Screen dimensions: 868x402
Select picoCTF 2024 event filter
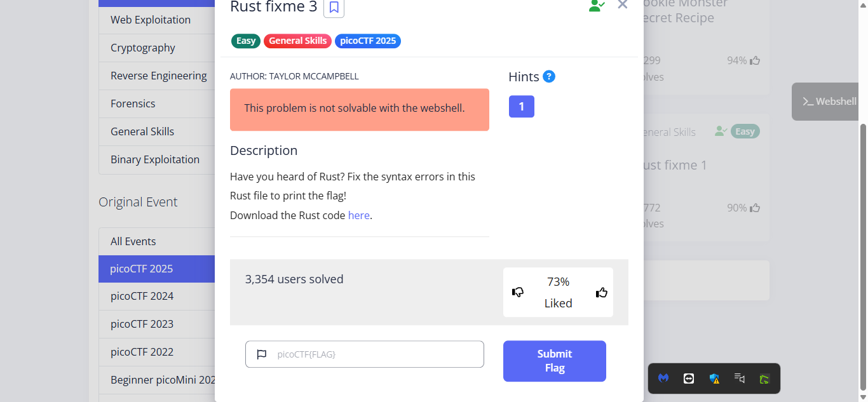[142, 296]
